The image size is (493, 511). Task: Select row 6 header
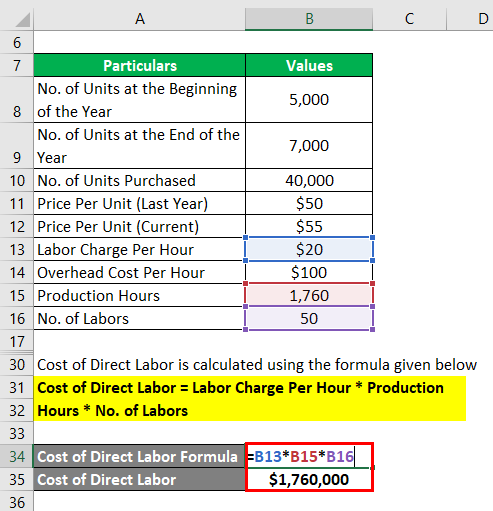coord(17,42)
